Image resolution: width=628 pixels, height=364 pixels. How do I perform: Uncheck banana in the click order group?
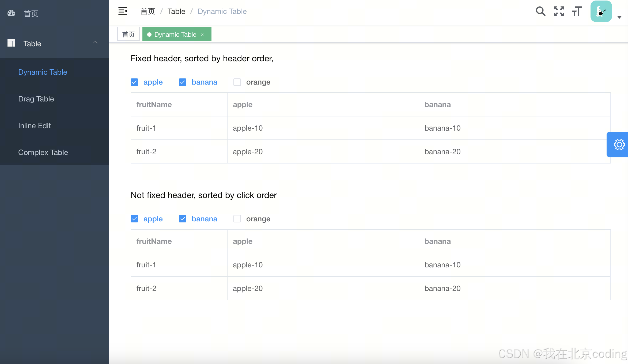pyautogui.click(x=183, y=219)
